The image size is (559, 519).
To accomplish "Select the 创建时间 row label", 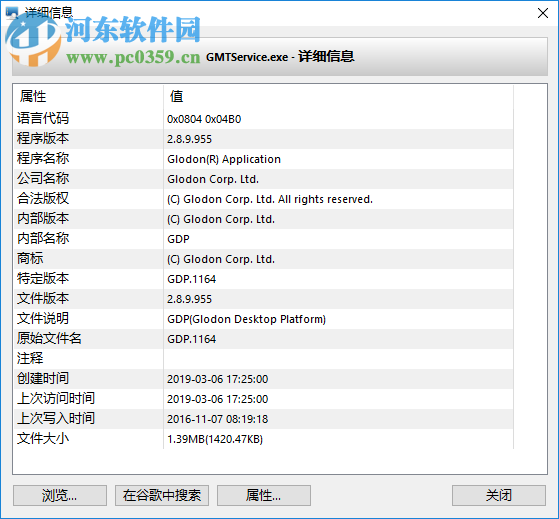I will tap(43, 378).
